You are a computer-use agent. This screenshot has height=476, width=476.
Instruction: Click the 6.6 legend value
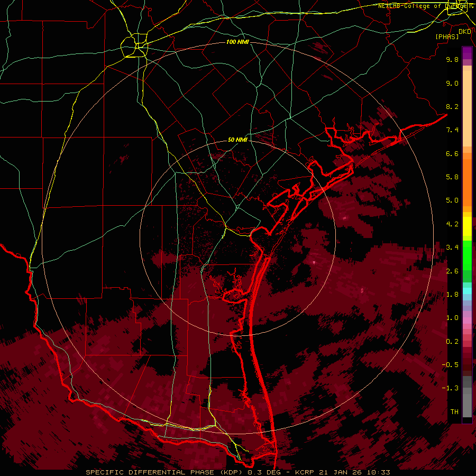(452, 153)
